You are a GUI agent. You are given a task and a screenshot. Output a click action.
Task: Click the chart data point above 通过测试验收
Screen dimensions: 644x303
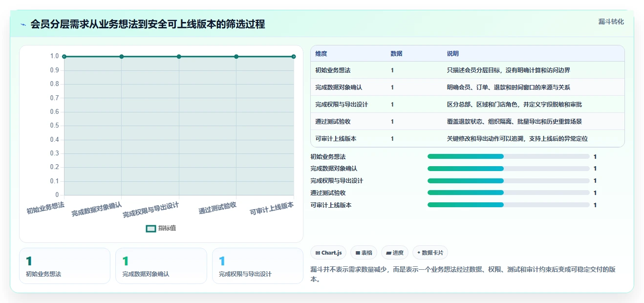(x=236, y=57)
